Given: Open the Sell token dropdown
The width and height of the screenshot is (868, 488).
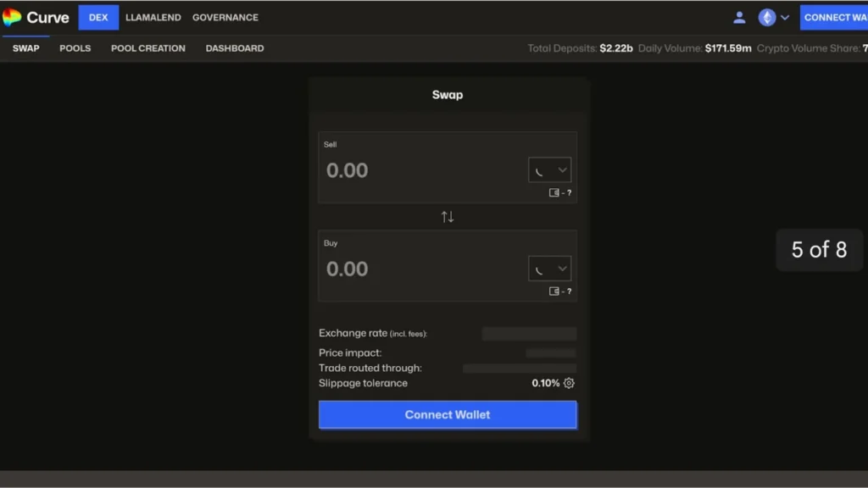Looking at the screenshot, I should pos(549,170).
